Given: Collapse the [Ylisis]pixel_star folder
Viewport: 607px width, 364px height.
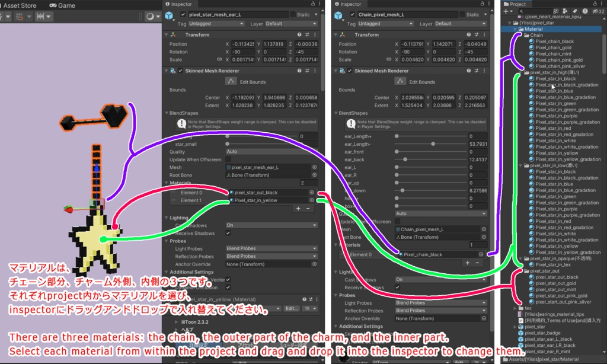Looking at the screenshot, I should [x=510, y=23].
